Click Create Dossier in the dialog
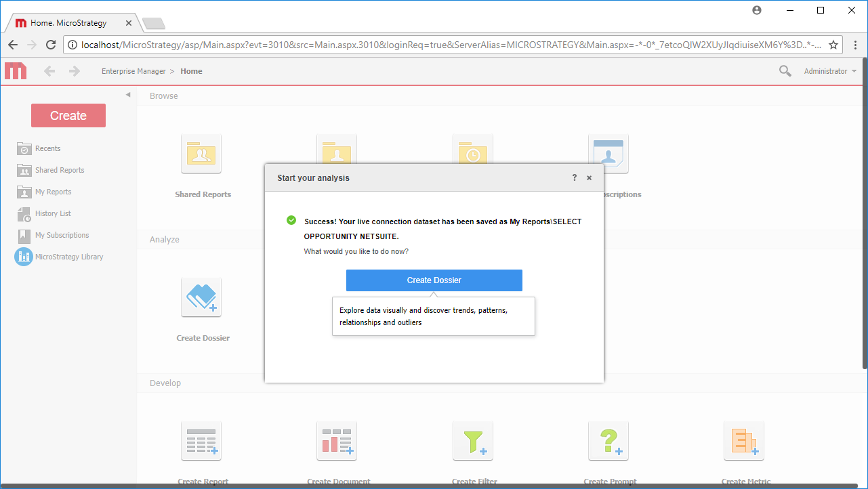 [x=434, y=280]
